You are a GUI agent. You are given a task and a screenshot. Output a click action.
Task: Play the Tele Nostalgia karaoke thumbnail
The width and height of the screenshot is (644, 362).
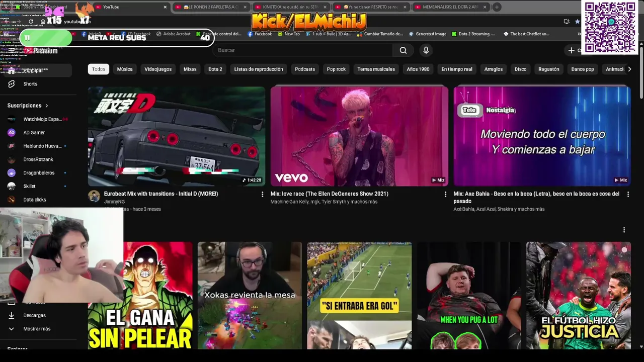coord(542,136)
